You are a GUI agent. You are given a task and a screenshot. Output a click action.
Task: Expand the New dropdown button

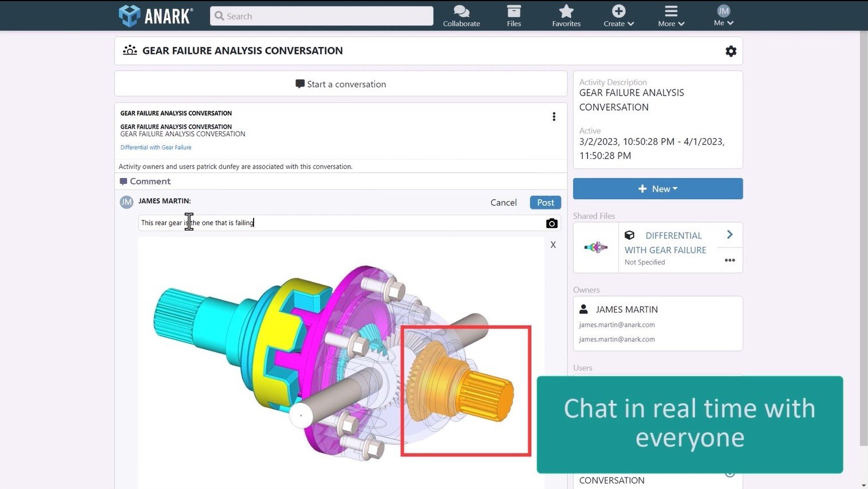point(657,188)
